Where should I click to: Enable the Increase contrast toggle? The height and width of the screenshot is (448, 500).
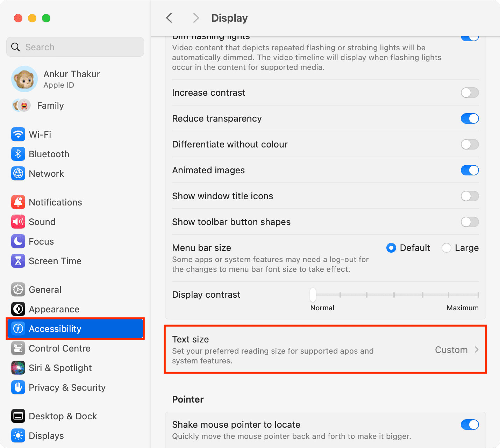coord(470,93)
